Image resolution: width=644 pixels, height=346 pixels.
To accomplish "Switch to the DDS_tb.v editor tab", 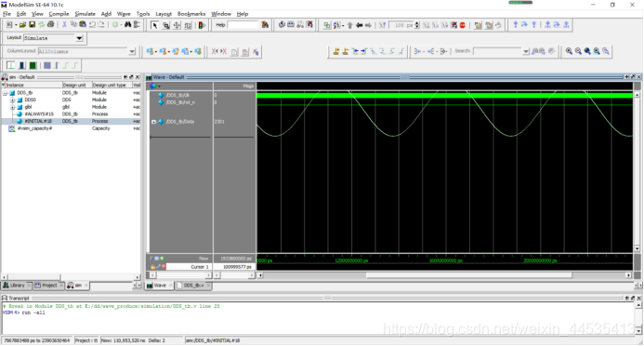I will click(193, 286).
